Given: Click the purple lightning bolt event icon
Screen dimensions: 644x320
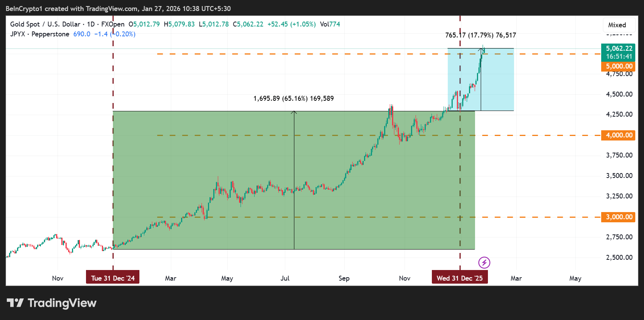Looking at the screenshot, I should (484, 262).
